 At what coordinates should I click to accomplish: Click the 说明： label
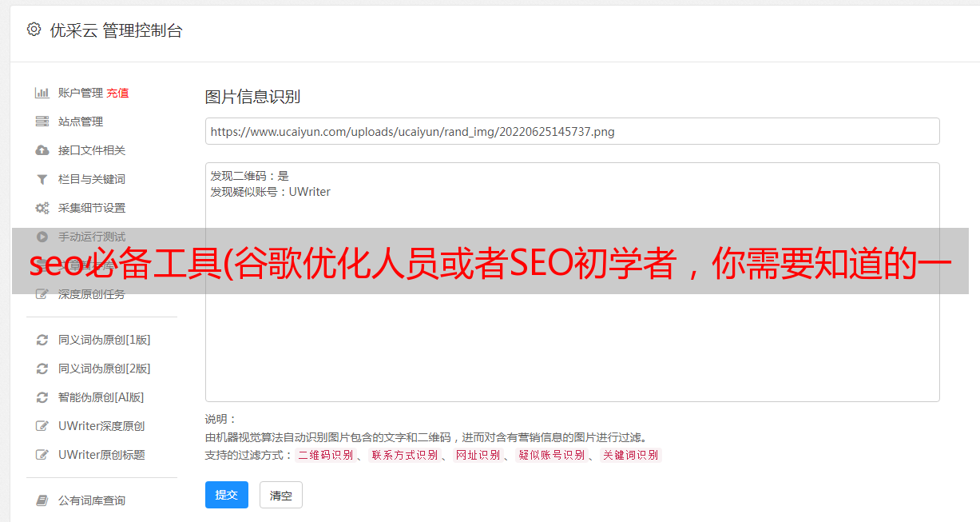(x=220, y=419)
